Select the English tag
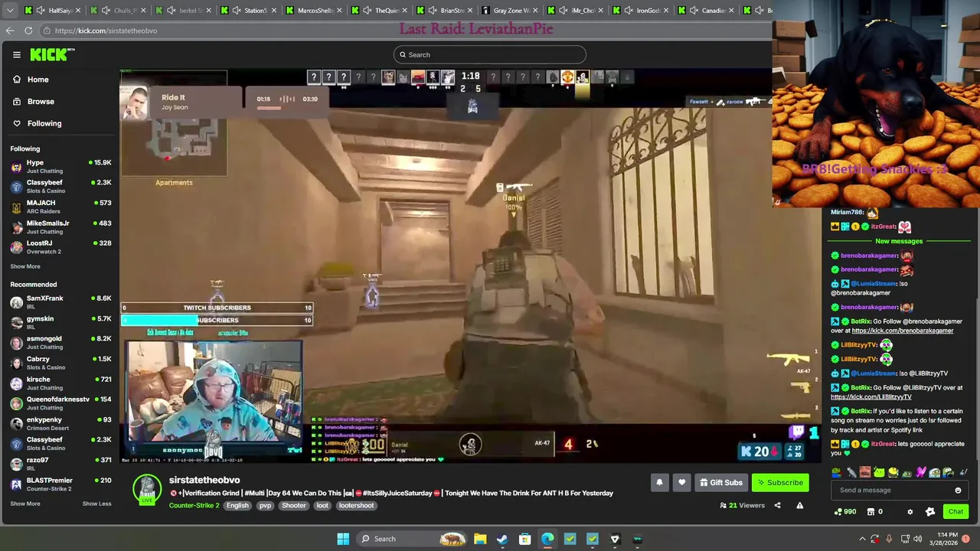The image size is (980, 551). [x=237, y=505]
